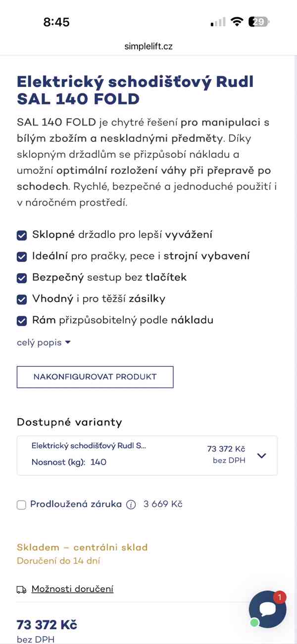Click the checkmark icon beside Rám přizpůsobitelný

[x=21, y=320]
